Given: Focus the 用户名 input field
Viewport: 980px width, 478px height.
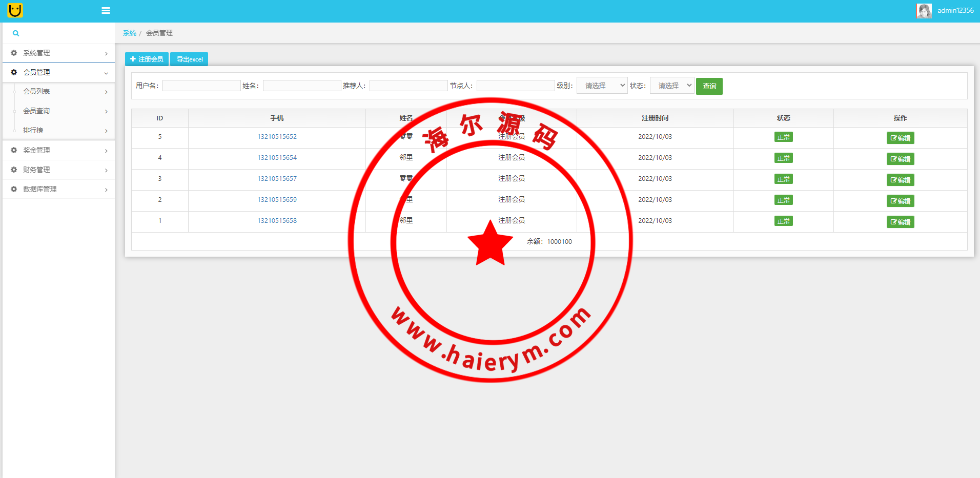Looking at the screenshot, I should click(201, 86).
